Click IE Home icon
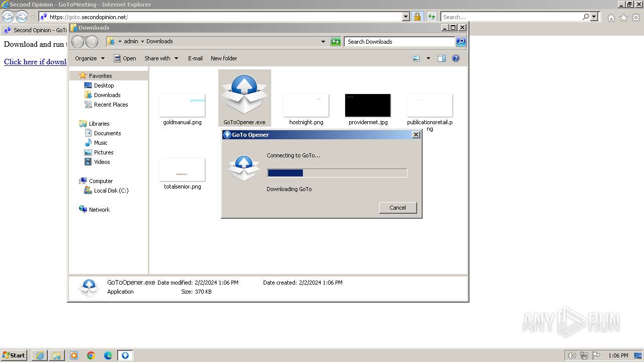 611,18
